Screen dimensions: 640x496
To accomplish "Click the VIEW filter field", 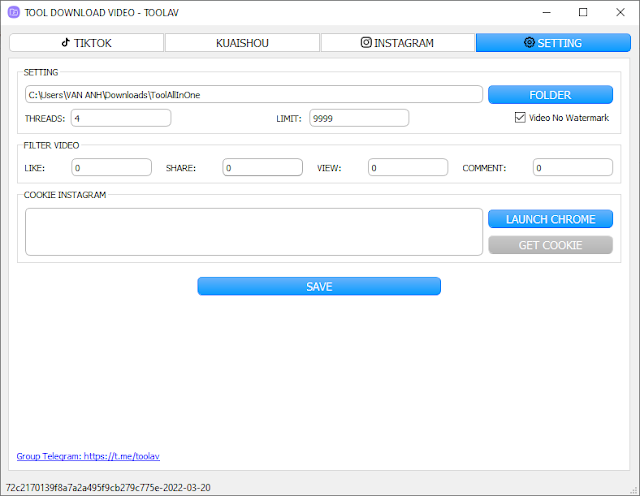I will tap(408, 168).
